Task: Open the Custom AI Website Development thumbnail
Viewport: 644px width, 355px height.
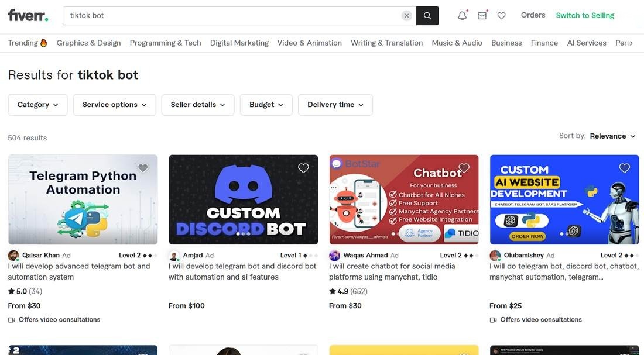Action: (x=564, y=199)
